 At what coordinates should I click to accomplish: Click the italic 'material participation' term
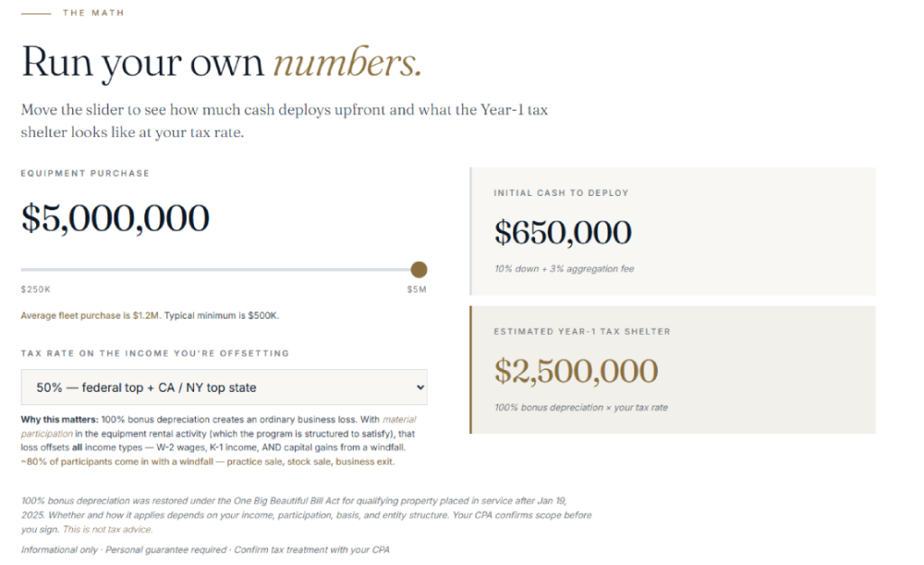400,420
